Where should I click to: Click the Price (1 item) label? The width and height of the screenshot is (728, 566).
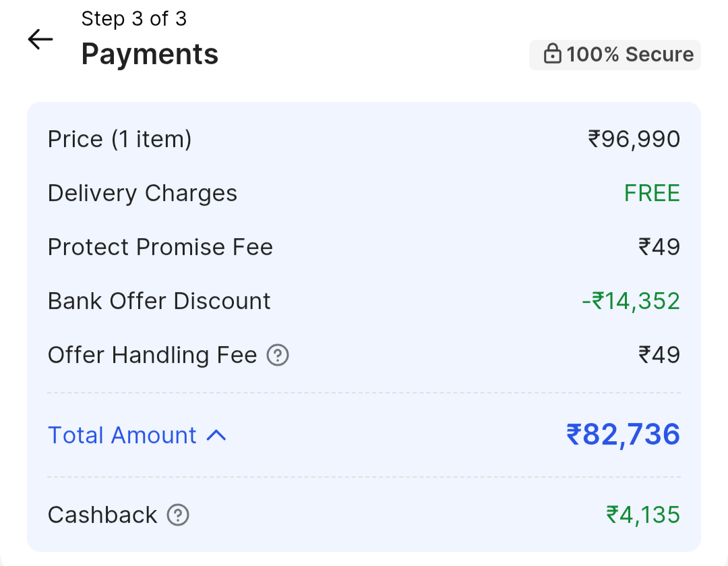click(120, 140)
